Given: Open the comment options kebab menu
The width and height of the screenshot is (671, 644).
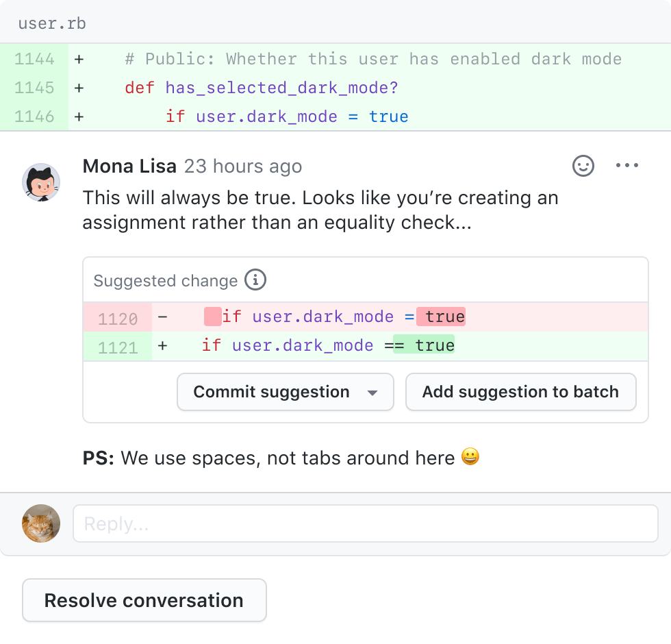Looking at the screenshot, I should (627, 165).
